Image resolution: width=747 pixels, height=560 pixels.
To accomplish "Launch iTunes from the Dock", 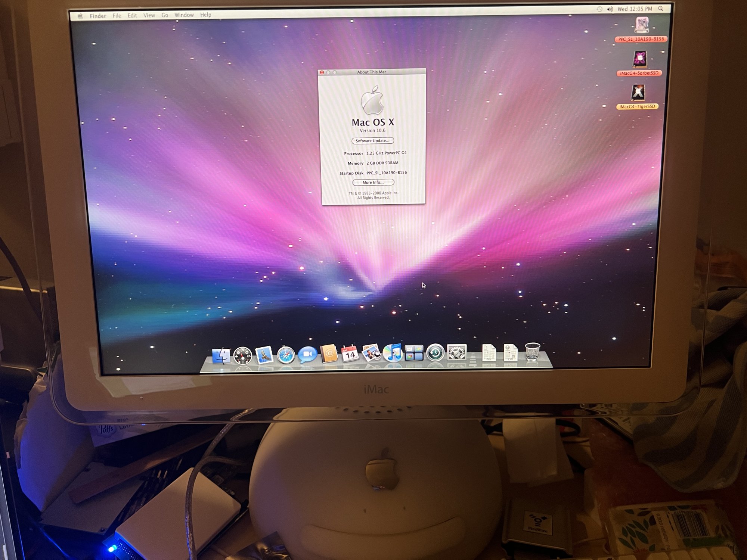I will pyautogui.click(x=393, y=353).
